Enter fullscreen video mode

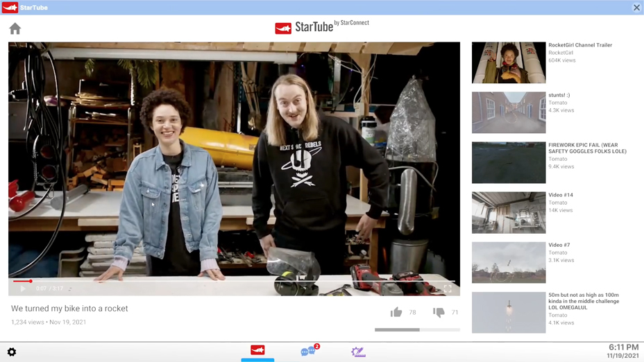tap(448, 288)
